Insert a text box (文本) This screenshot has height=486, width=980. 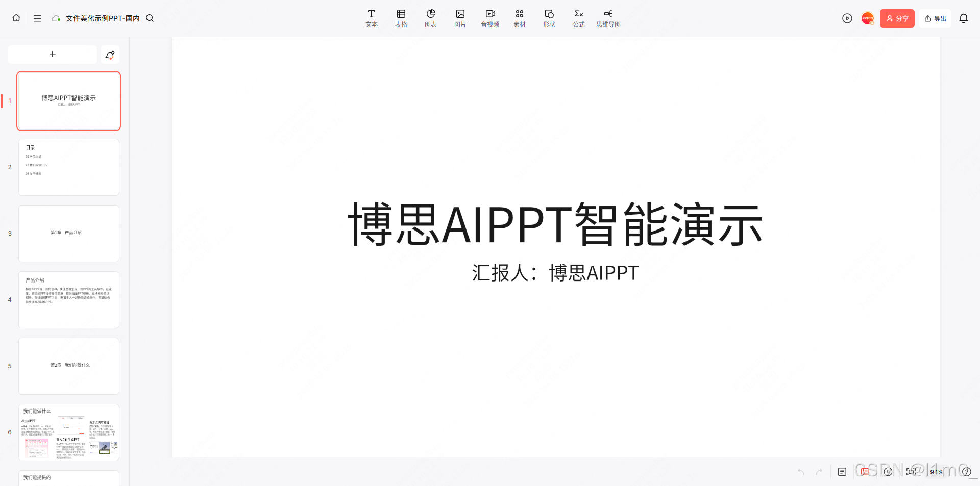372,18
